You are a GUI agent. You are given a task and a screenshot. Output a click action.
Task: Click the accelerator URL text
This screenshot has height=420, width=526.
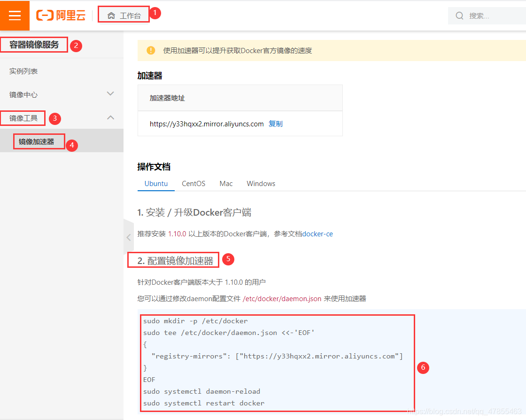click(207, 124)
